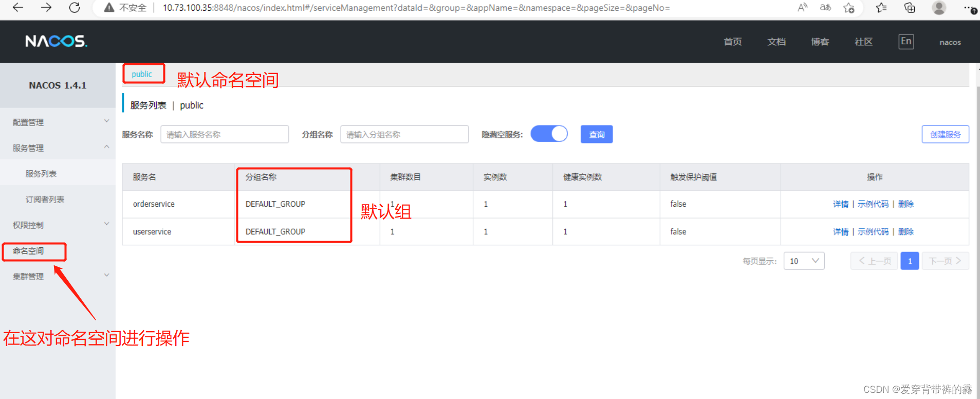Image resolution: width=980 pixels, height=399 pixels.
Task: Toggle the hide empty services switch
Action: [549, 134]
